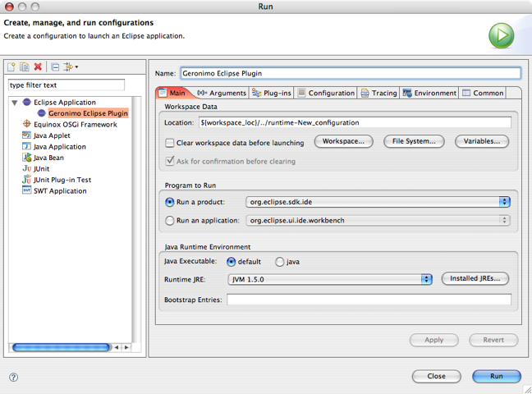Screen dimensions: 532x394
Task: Collapse the Eclipse Application tree node
Action: click(15, 103)
